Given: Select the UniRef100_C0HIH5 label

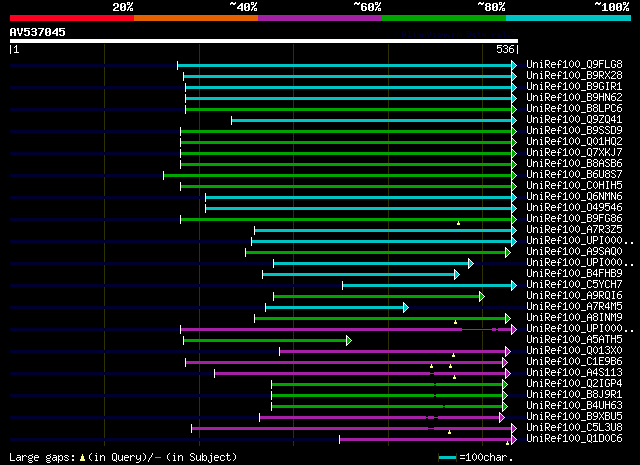Looking at the screenshot, I should coord(574,186).
